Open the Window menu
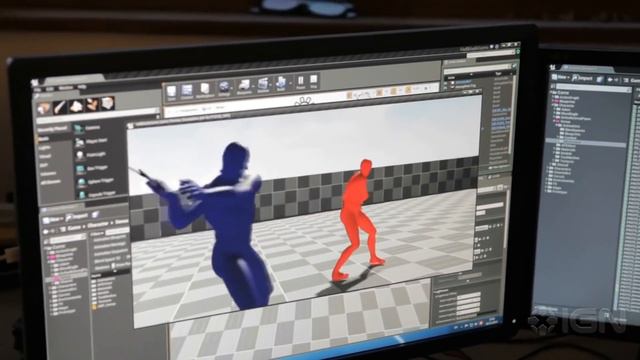 click(65, 88)
